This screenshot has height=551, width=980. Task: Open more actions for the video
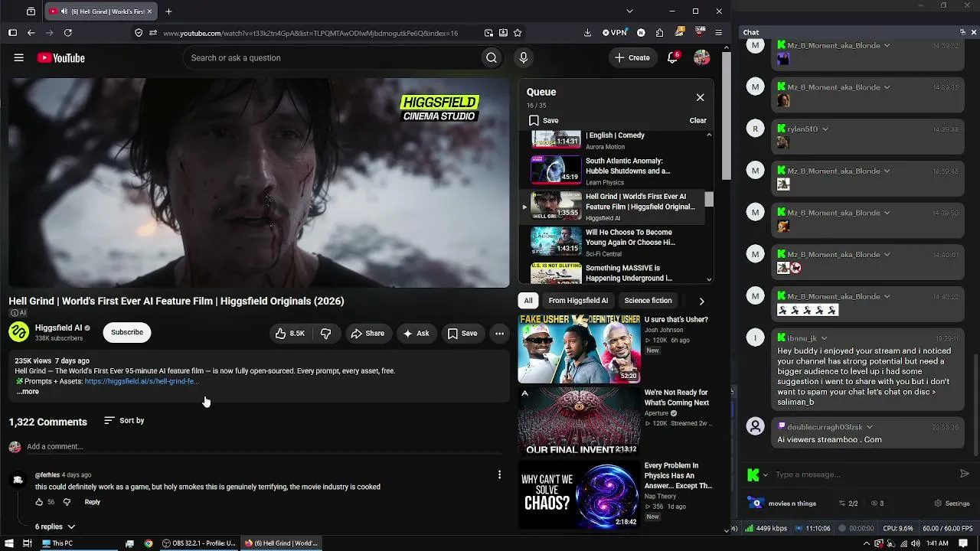tap(499, 333)
